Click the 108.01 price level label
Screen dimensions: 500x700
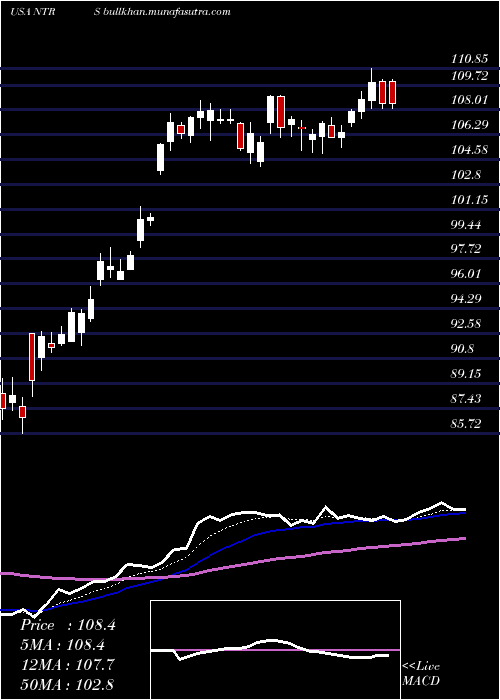click(467, 100)
